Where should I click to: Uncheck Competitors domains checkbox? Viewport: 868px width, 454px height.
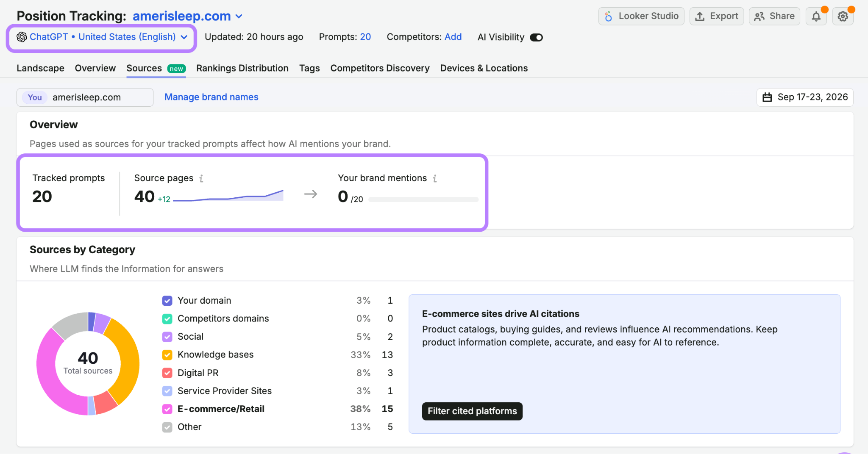(167, 318)
